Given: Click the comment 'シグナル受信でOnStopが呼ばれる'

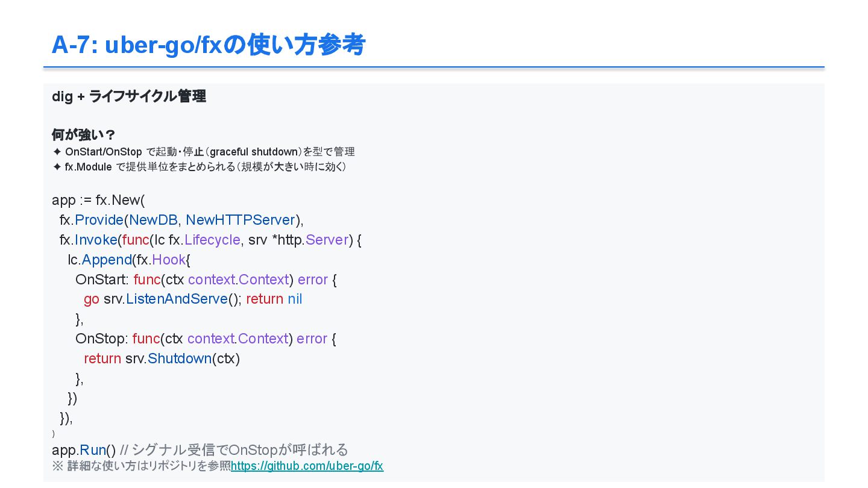Looking at the screenshot, I should coord(239,450).
